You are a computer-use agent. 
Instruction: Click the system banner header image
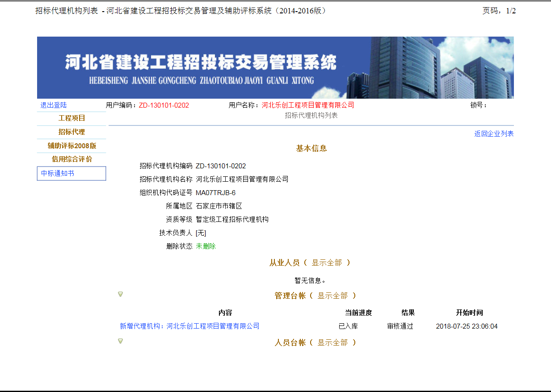275,67
